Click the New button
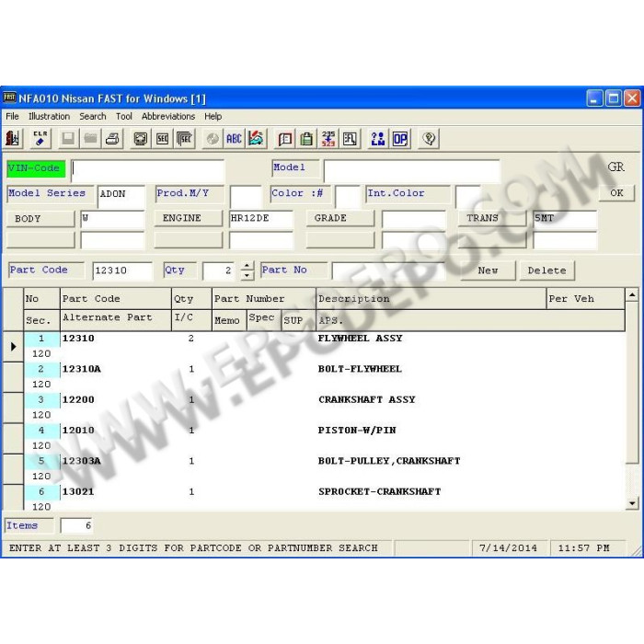The width and height of the screenshot is (644, 644). (488, 270)
